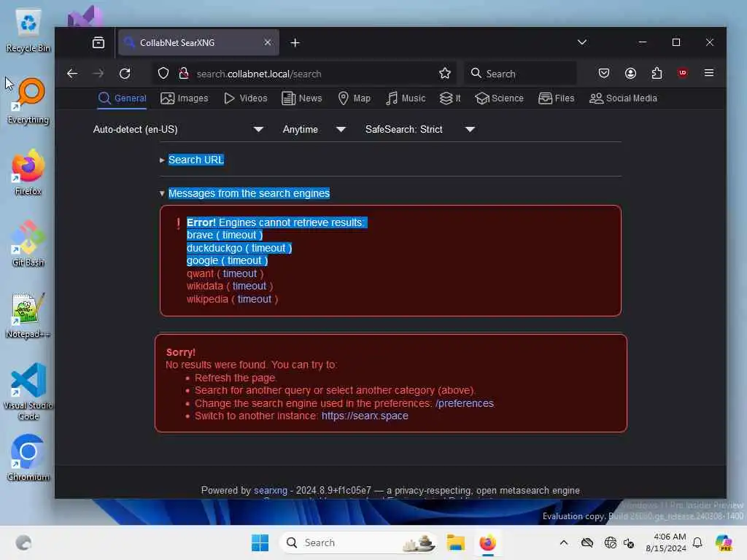Click the network globe tray icon
The image size is (747, 560).
[x=610, y=542]
